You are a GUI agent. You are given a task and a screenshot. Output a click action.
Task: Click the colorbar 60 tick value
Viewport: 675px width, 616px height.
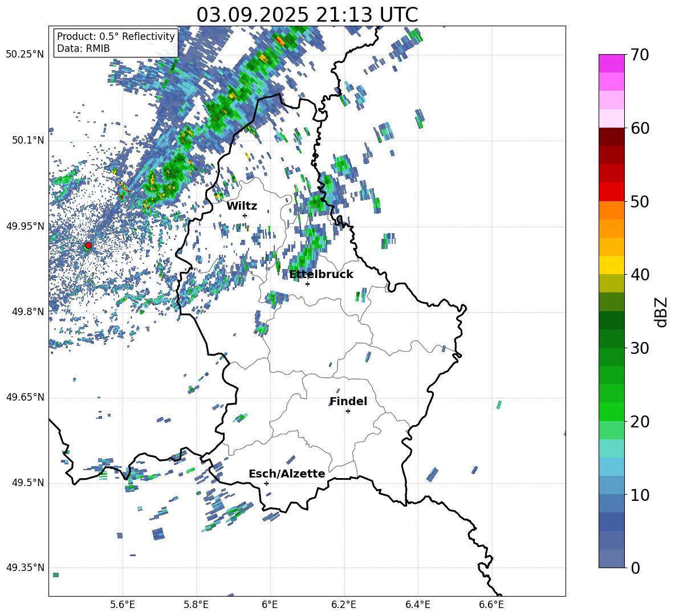[640, 128]
